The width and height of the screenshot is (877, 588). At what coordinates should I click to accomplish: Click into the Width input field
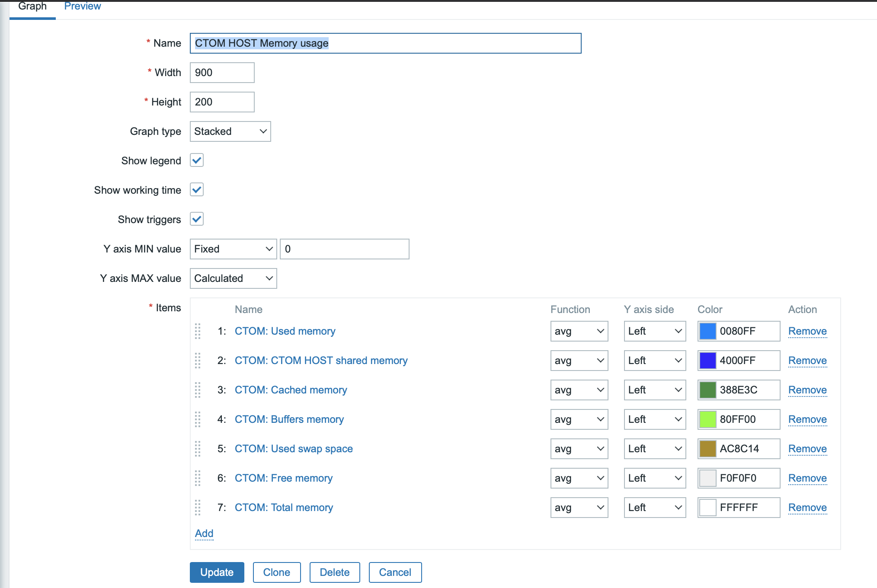[222, 73]
